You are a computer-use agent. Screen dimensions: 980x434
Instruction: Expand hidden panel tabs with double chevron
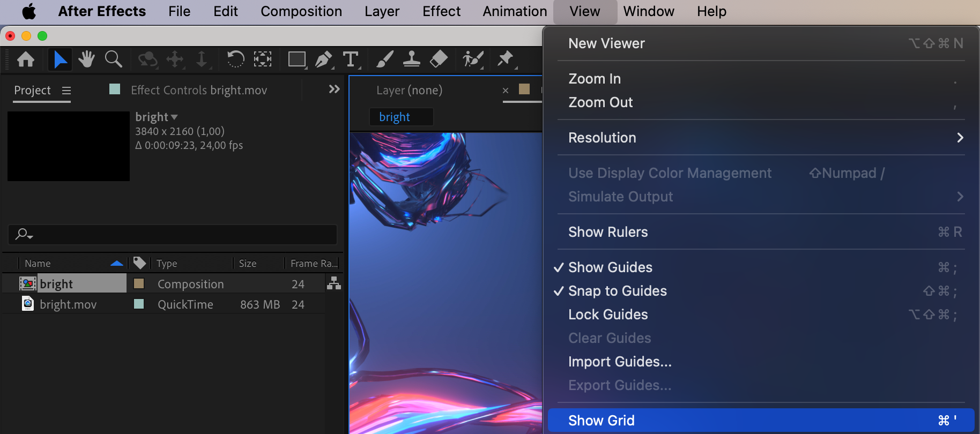pyautogui.click(x=335, y=89)
